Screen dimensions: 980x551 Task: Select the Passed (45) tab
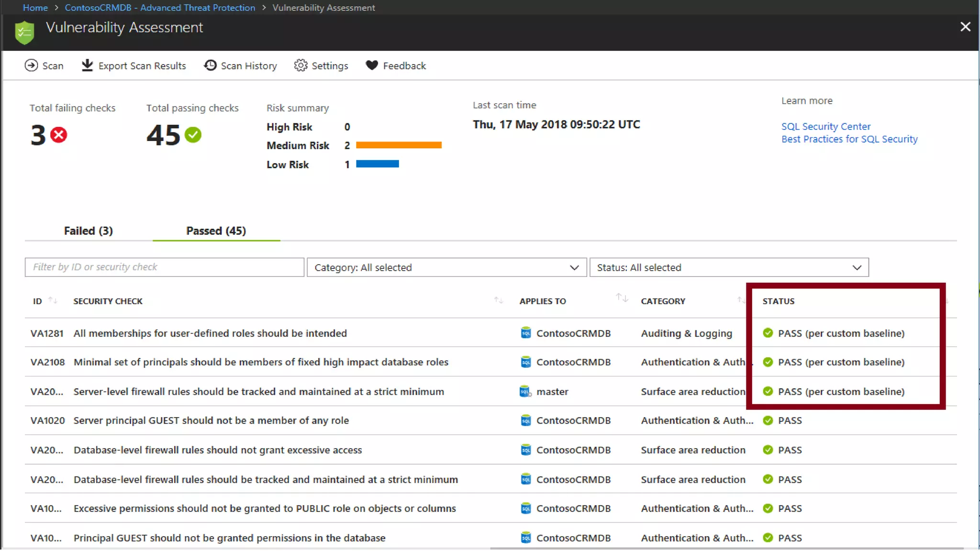tap(216, 231)
